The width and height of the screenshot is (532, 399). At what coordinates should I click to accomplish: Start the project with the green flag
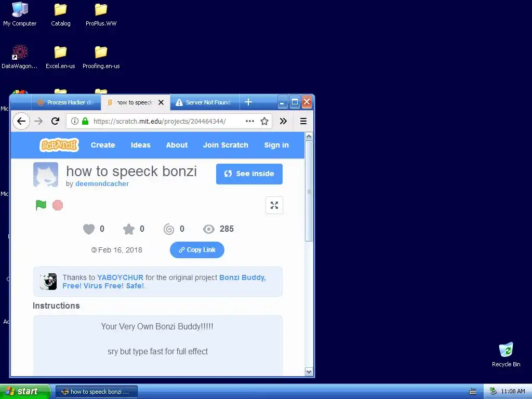pos(41,205)
